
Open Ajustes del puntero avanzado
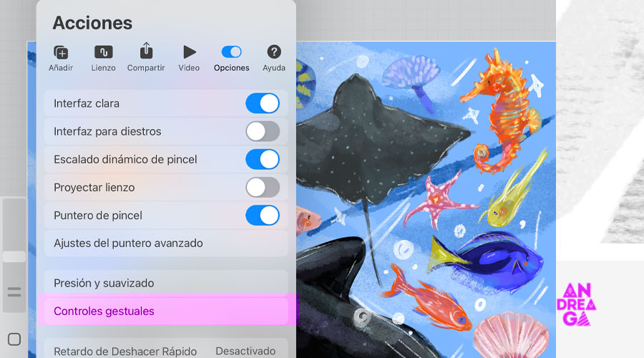point(166,243)
